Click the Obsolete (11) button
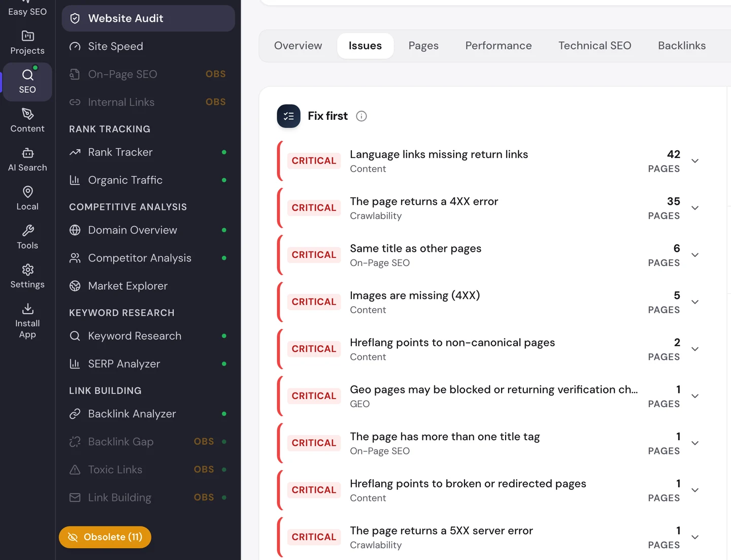The width and height of the screenshot is (731, 560). point(105,537)
